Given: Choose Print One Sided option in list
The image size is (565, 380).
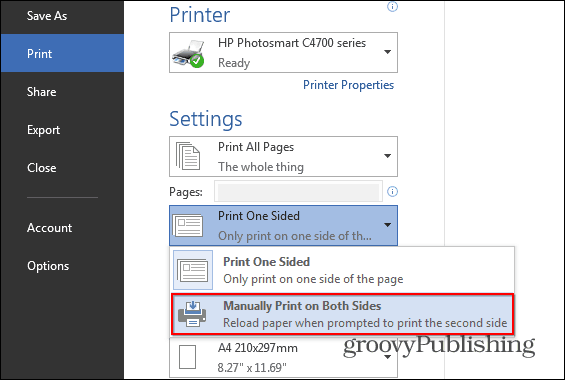Looking at the screenshot, I should (342, 270).
